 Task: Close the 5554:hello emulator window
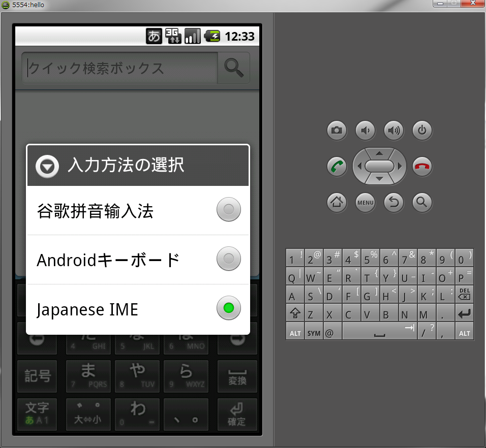coord(473,4)
